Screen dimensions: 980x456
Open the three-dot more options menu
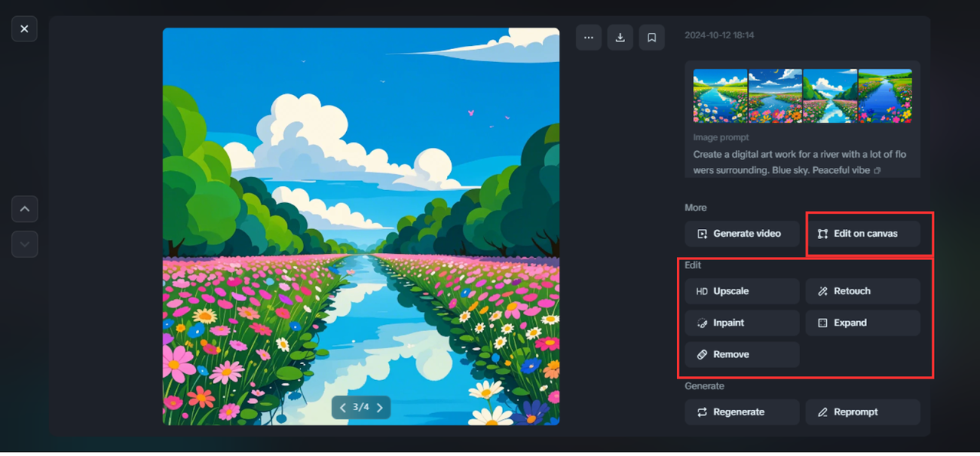click(x=589, y=37)
